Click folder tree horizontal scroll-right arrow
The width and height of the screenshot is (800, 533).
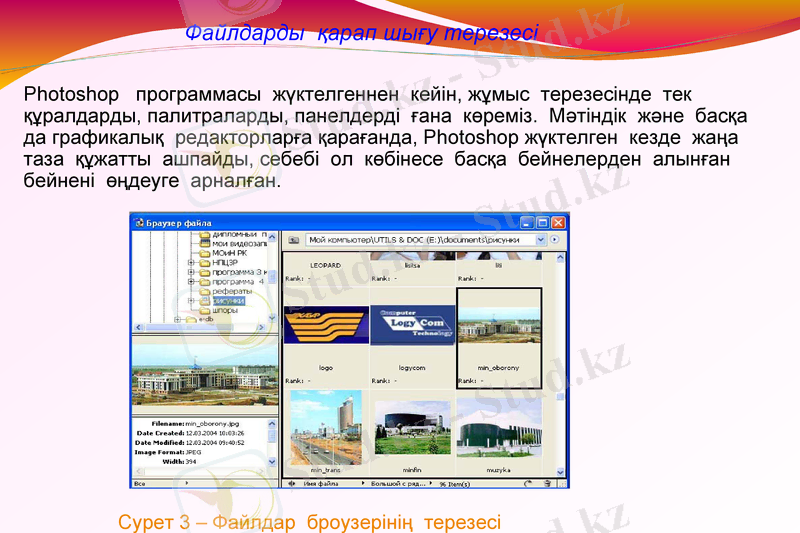[x=262, y=327]
